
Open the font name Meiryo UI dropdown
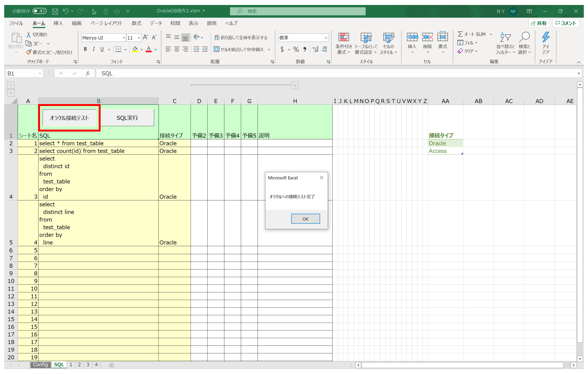pyautogui.click(x=123, y=38)
